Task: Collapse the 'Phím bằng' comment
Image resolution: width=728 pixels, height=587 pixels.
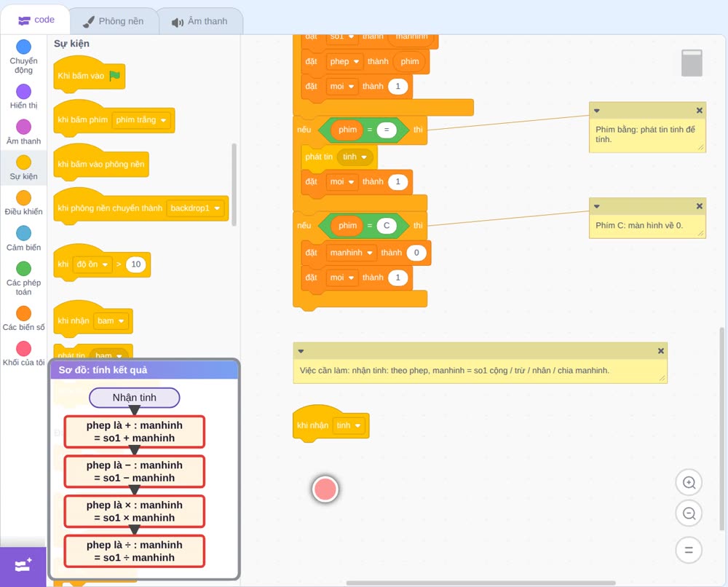Action: coord(597,111)
